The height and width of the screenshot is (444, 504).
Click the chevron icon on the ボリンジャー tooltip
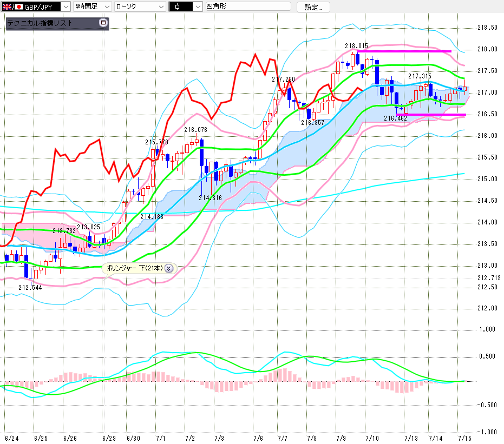pyautogui.click(x=169, y=268)
